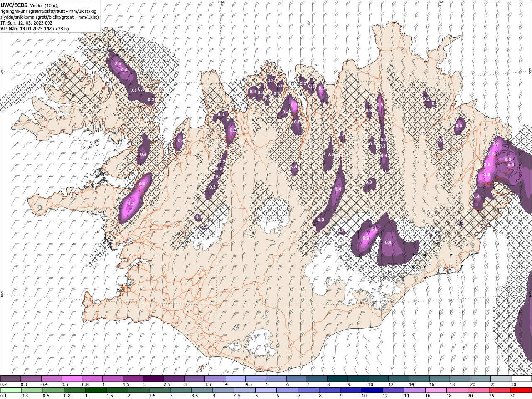Click the lower legend swatch starting at 7
Image resolution: width=532 pixels, height=399 pixels.
tap(308, 390)
